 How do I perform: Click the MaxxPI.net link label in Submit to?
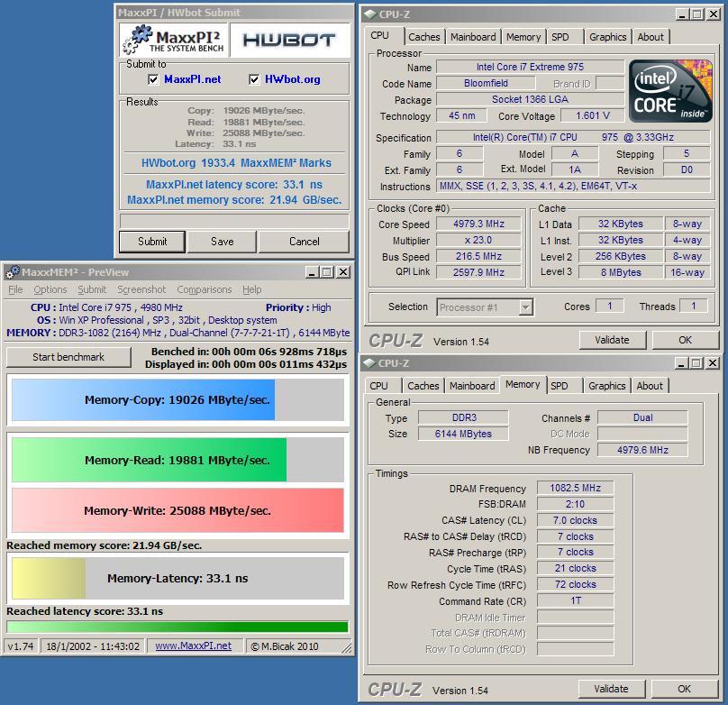tap(193, 79)
